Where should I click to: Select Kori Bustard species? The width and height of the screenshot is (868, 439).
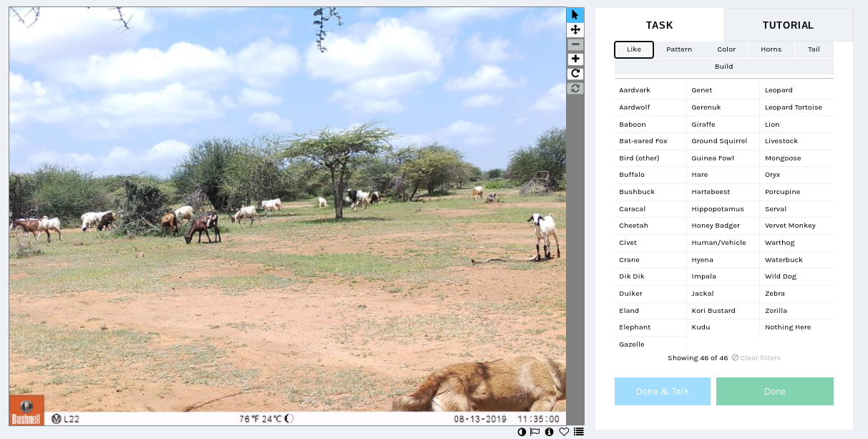(723, 311)
